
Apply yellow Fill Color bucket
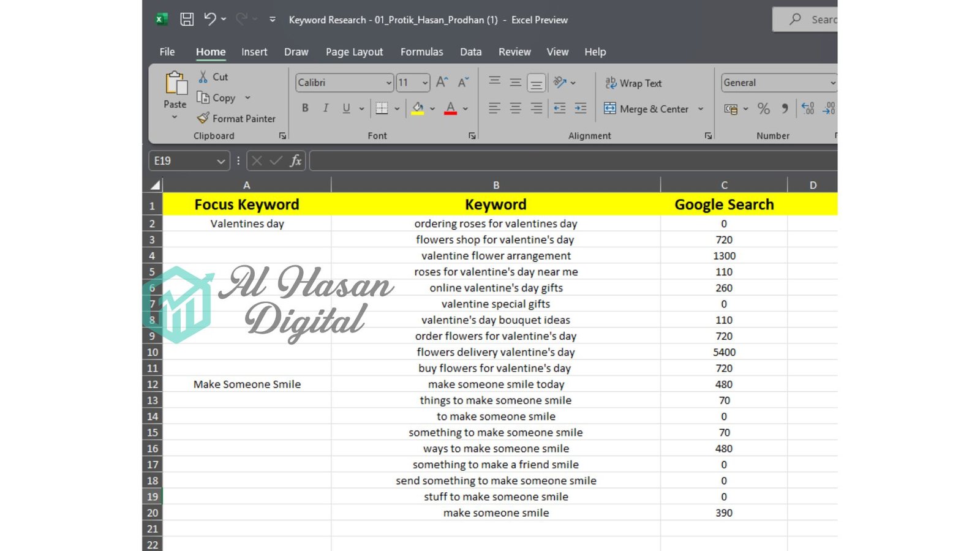[418, 108]
